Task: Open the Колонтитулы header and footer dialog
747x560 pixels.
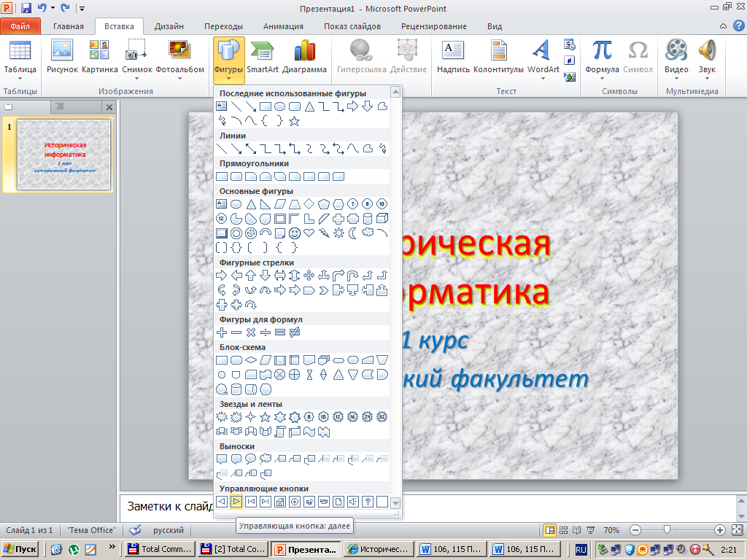Action: [x=499, y=57]
